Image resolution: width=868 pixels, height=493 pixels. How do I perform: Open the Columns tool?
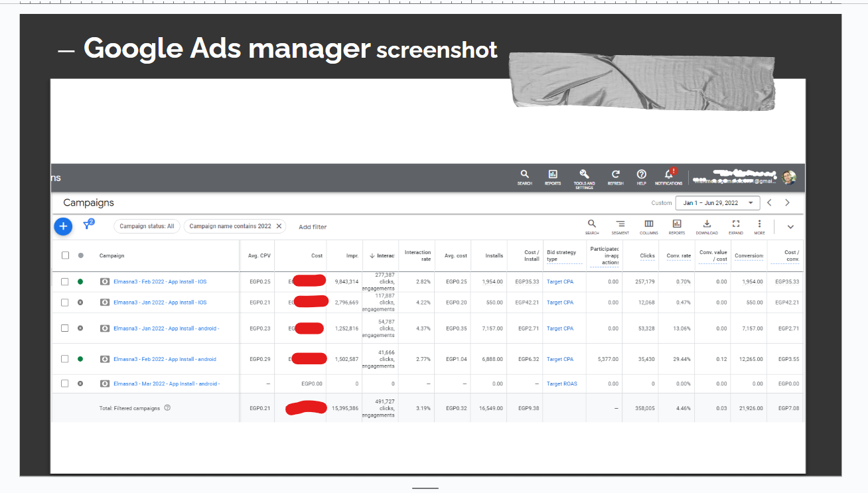(x=649, y=227)
